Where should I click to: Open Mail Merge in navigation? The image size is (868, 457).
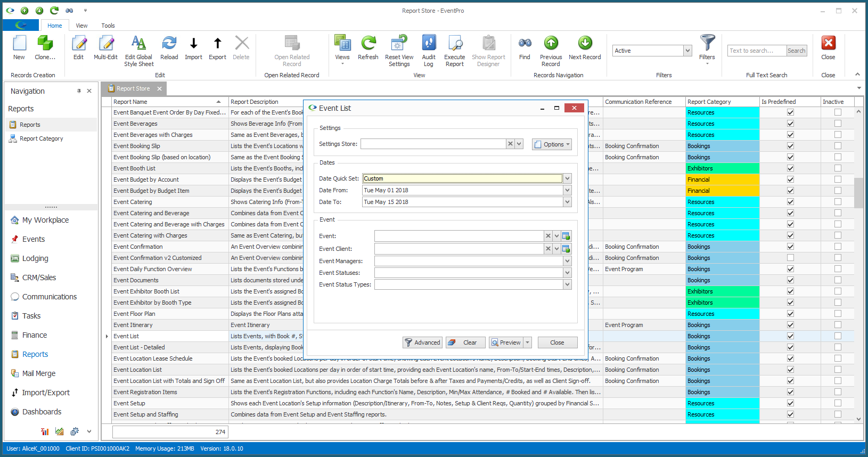tap(38, 373)
